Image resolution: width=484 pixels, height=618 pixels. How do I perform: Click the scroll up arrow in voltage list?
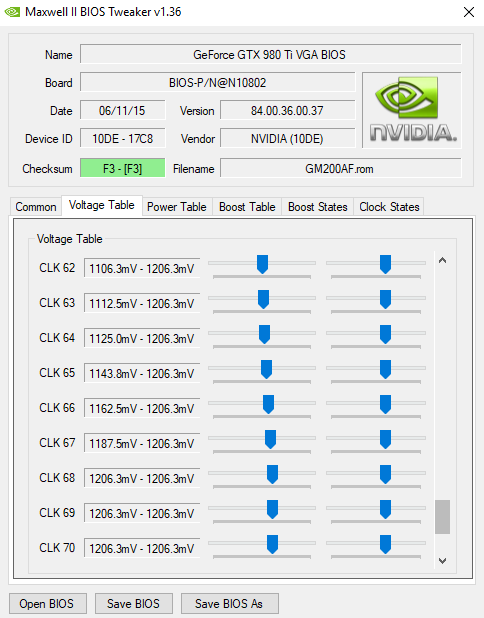click(x=442, y=260)
